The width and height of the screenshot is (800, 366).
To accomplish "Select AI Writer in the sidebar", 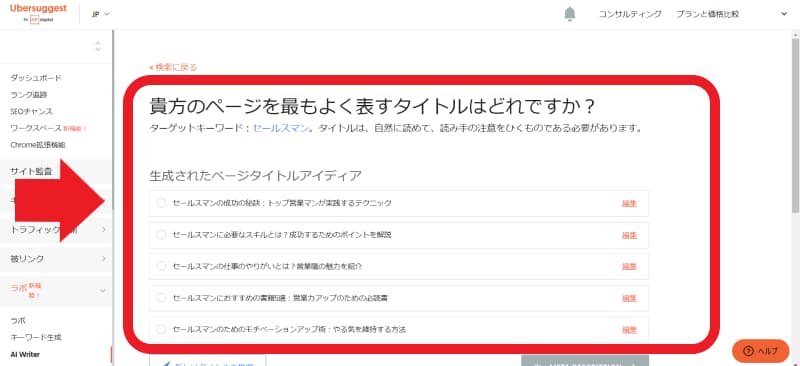I will click(x=25, y=354).
